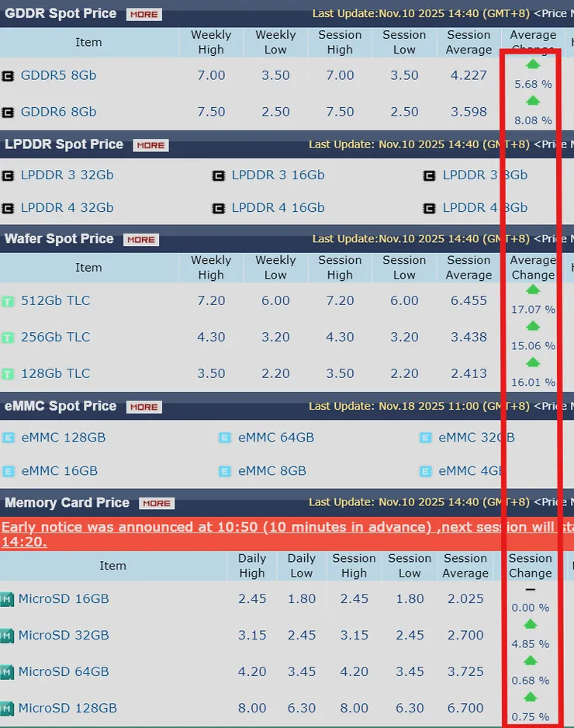Click the chip icon beside LPDDR 4 32Gb
The height and width of the screenshot is (728, 574).
tap(8, 208)
